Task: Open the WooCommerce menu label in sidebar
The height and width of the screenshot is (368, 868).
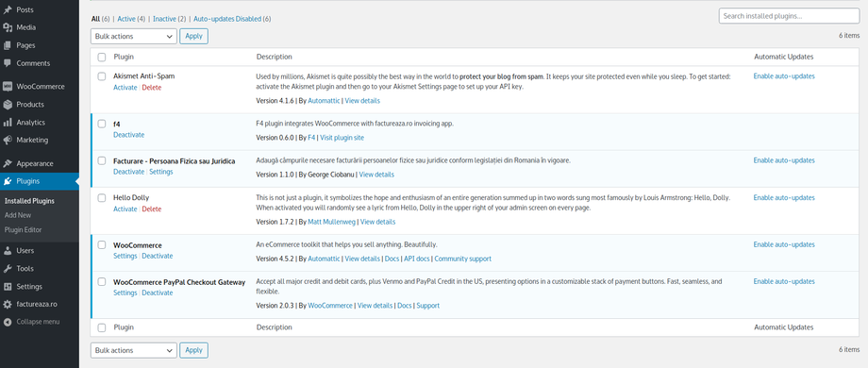Action: click(x=41, y=86)
